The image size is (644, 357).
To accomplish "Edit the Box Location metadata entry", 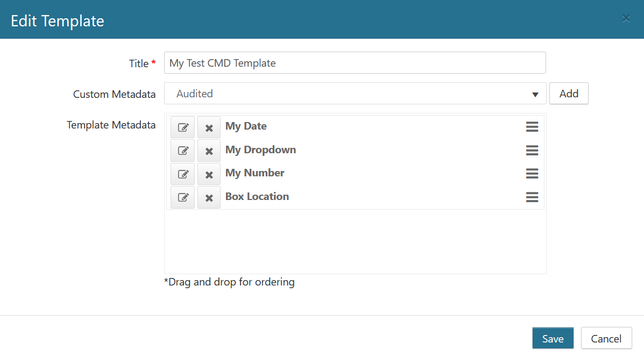I will (182, 197).
